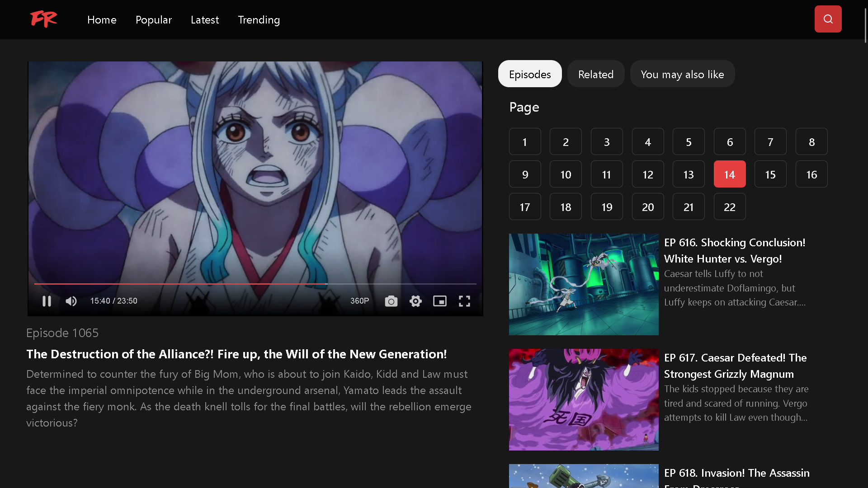Select the highlighted page 14
The height and width of the screenshot is (488, 868).
730,174
